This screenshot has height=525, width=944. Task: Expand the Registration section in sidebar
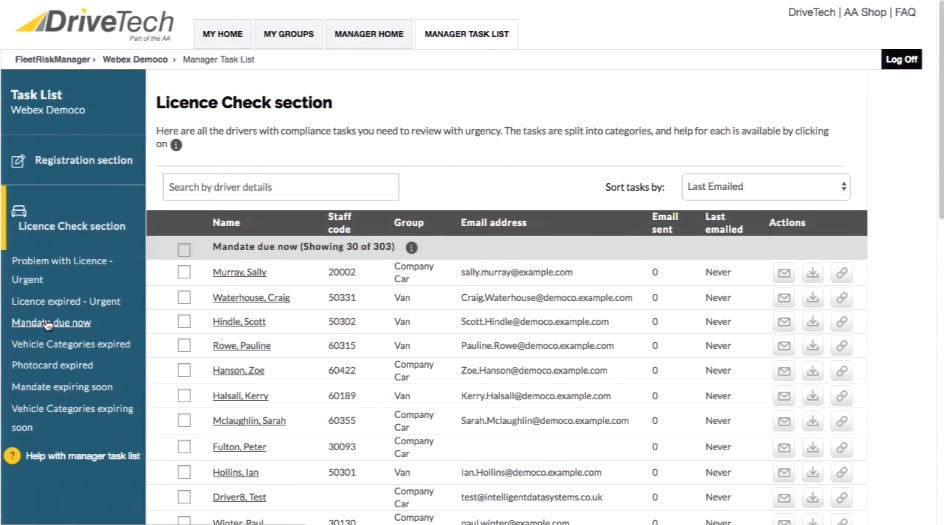(x=73, y=161)
